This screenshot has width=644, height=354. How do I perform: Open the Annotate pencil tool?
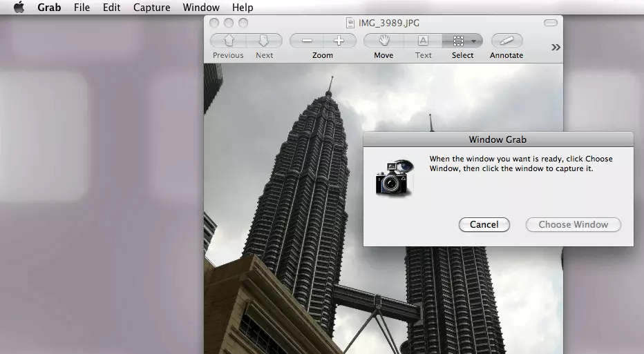tap(506, 41)
